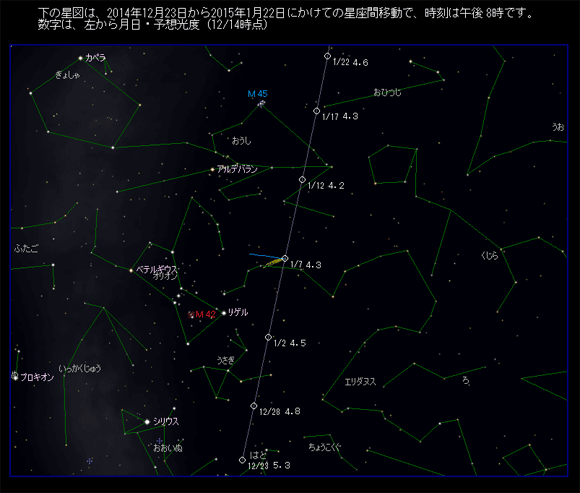Click the comet position marker for 12/23
Screen dimensions: 580x493
pyautogui.click(x=242, y=460)
